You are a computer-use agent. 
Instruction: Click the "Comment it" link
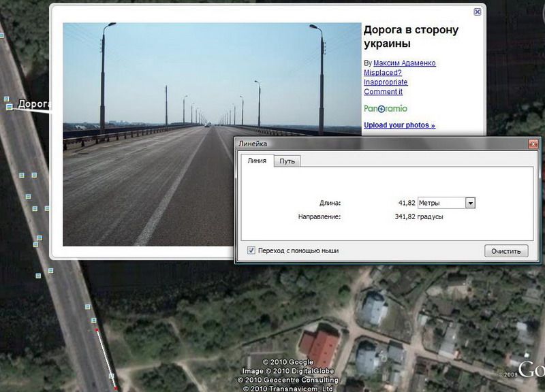coord(383,92)
